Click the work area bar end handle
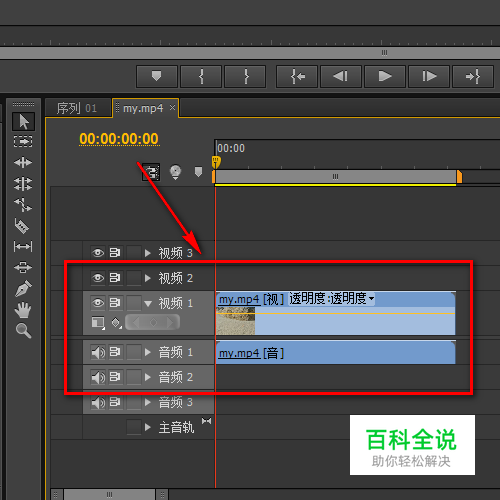This screenshot has height=500, width=500. 459,176
